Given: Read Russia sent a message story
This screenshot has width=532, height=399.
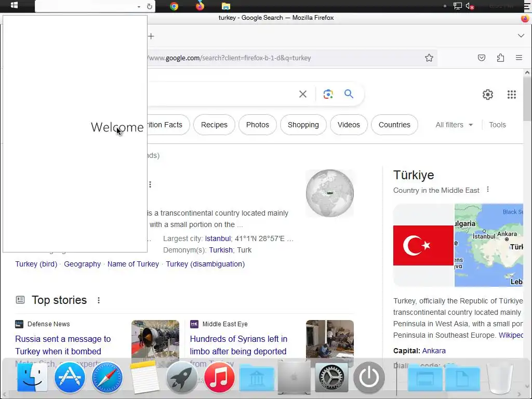Looking at the screenshot, I should [x=63, y=345].
